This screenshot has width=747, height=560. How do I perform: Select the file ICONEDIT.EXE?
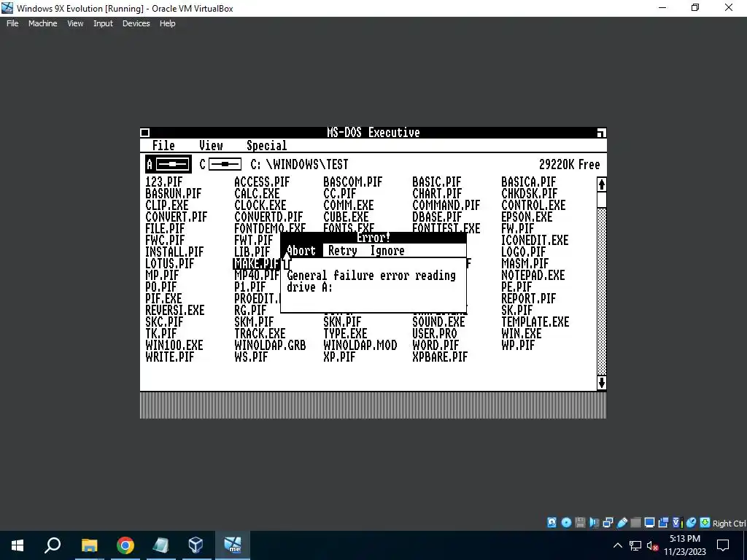tap(535, 241)
